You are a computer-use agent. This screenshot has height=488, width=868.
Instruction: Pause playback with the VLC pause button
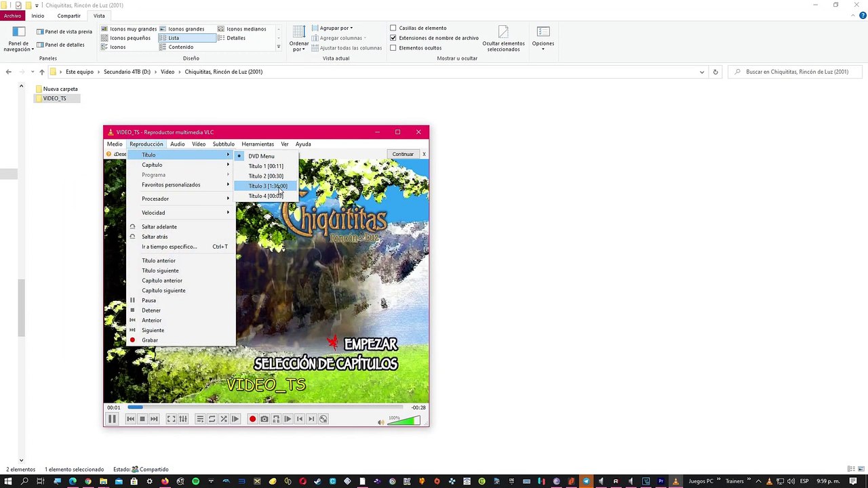pos(112,419)
